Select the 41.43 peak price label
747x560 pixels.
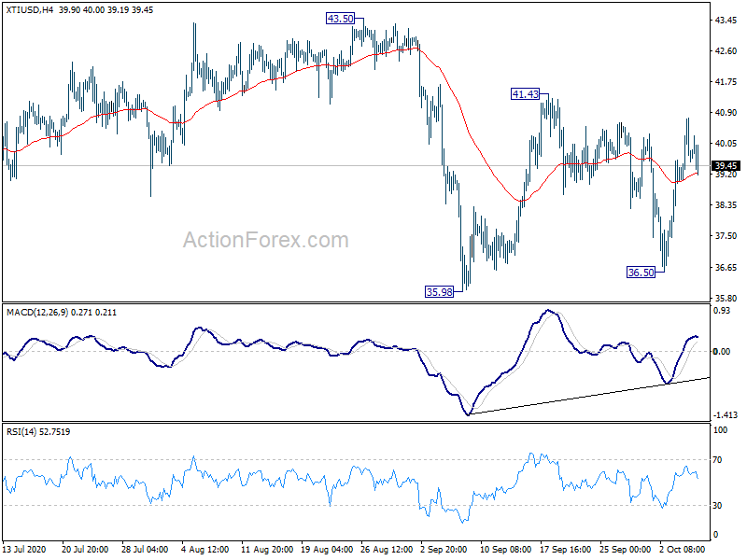tap(525, 94)
